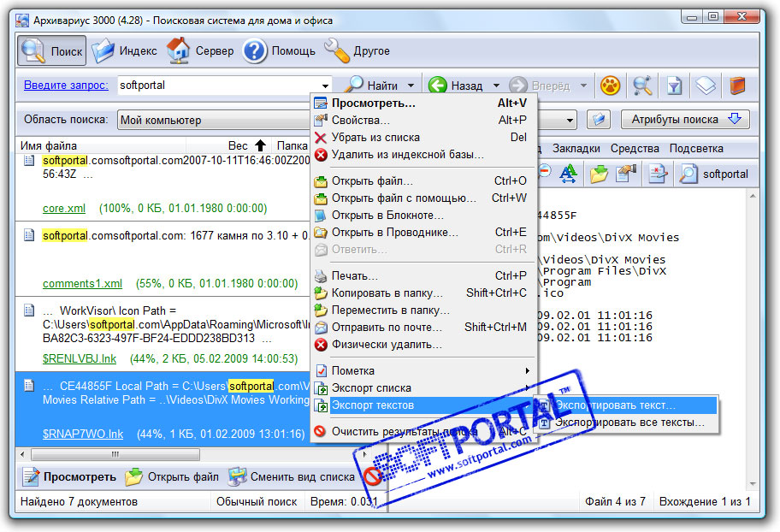Go back with the Назад button
Viewport: 780px width, 532px height.
click(456, 86)
